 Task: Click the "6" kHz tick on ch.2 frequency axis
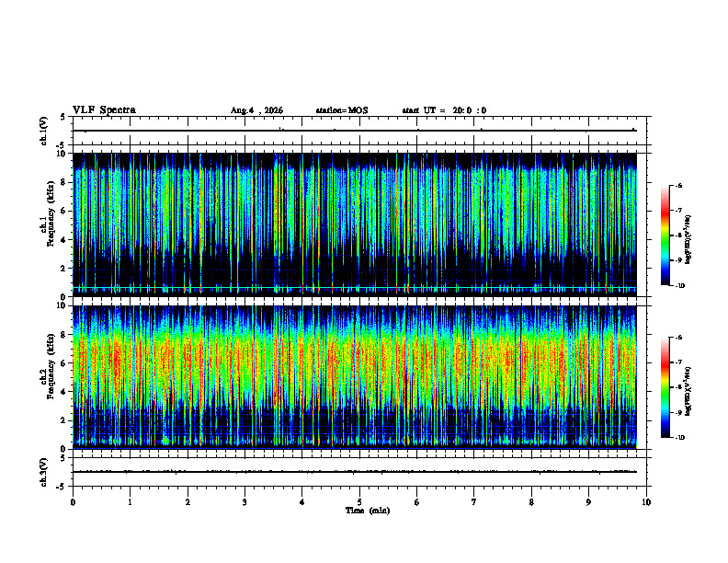pos(64,363)
